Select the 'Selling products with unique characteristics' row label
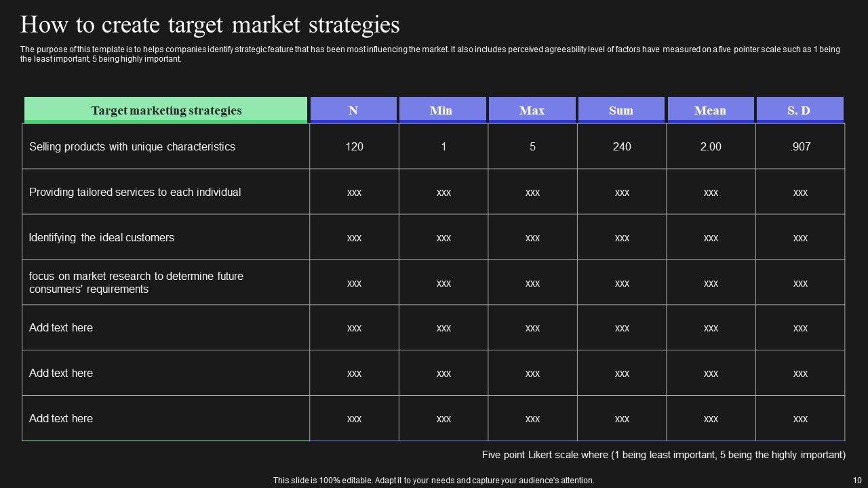868x488 pixels. (x=132, y=146)
